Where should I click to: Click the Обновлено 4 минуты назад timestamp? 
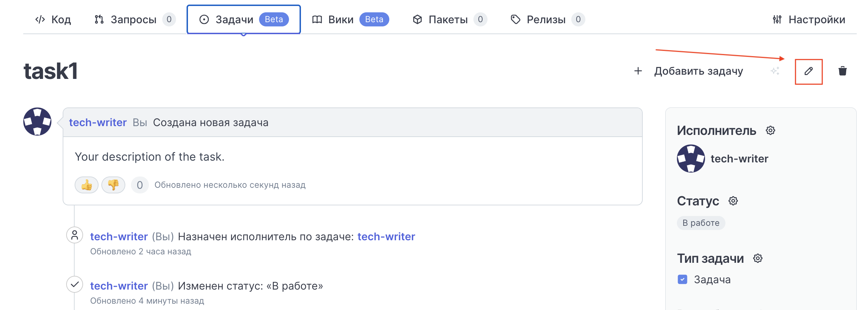click(x=147, y=301)
